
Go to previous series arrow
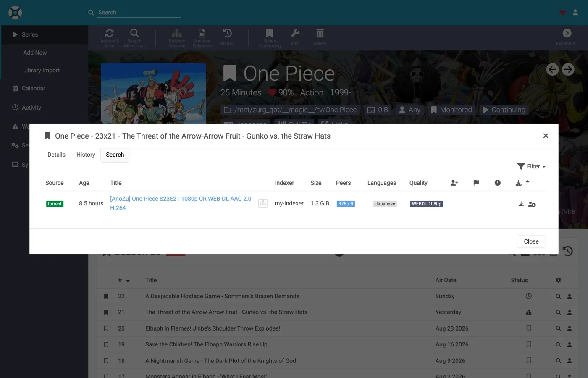(x=552, y=69)
